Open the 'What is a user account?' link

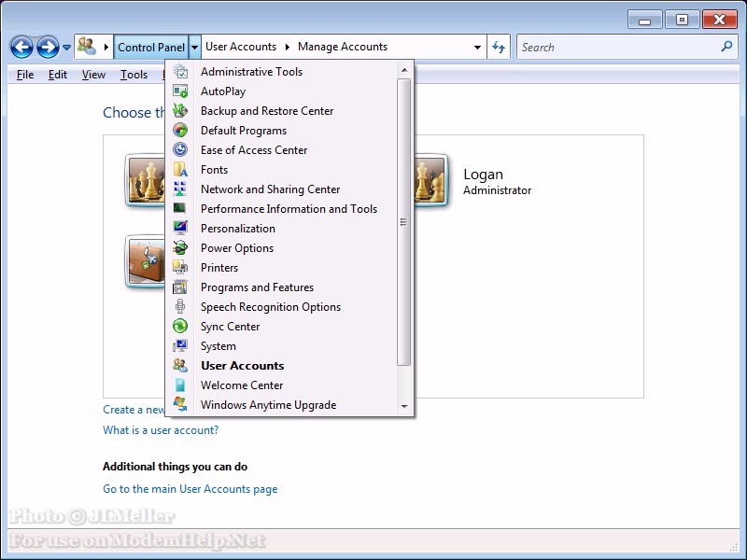(x=161, y=430)
